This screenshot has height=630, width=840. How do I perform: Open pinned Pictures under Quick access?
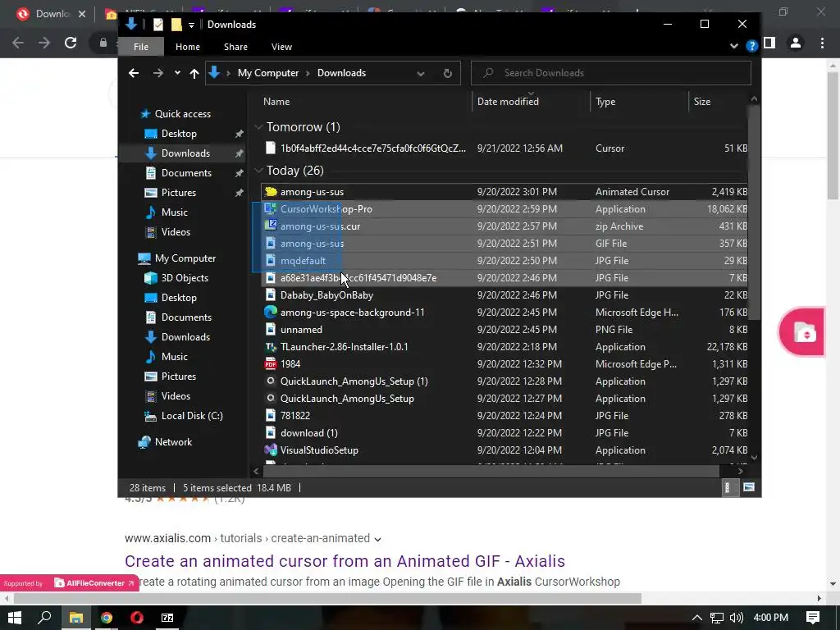(x=178, y=192)
